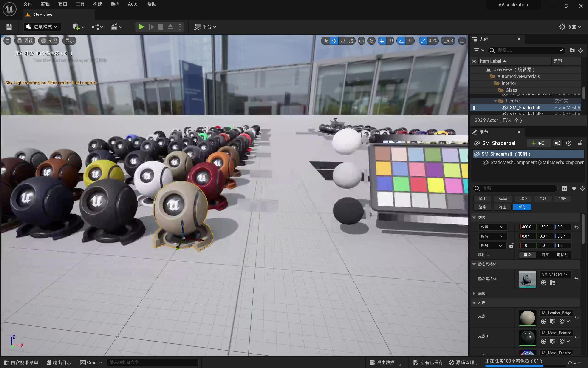Screen dimensions: 588x368
Task: Search in Details panel field
Action: [x=515, y=188]
